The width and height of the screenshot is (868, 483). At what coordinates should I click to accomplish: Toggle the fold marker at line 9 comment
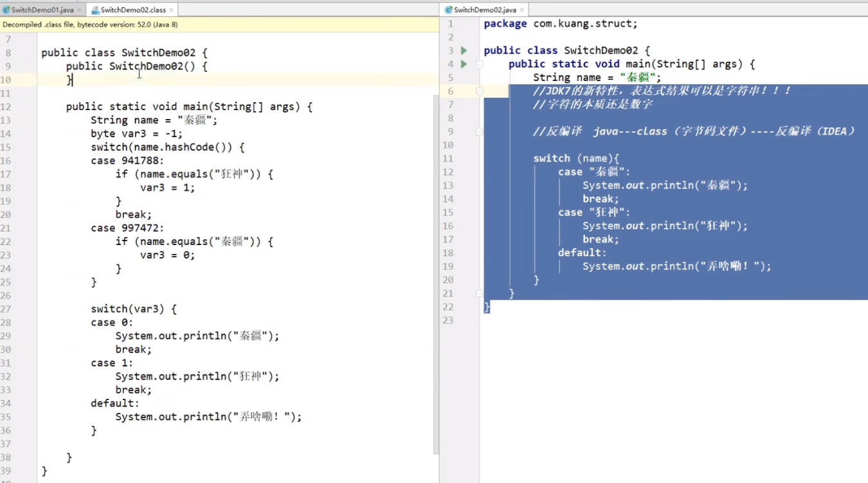[479, 131]
